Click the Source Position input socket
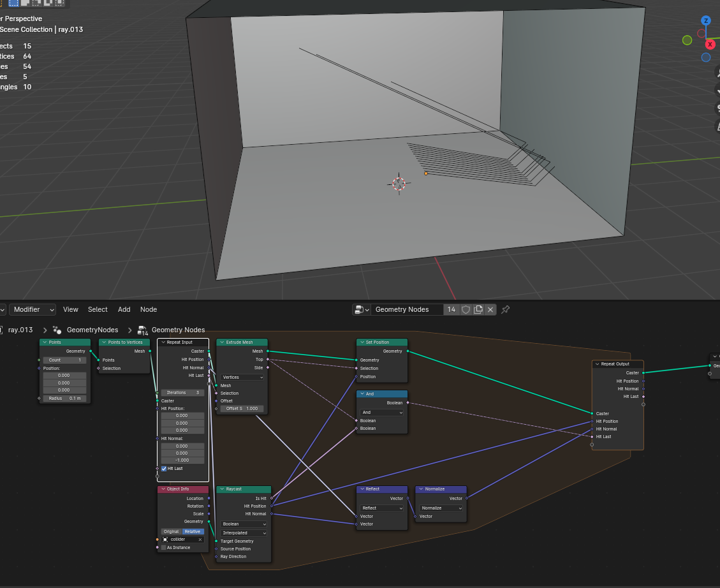 [216, 549]
